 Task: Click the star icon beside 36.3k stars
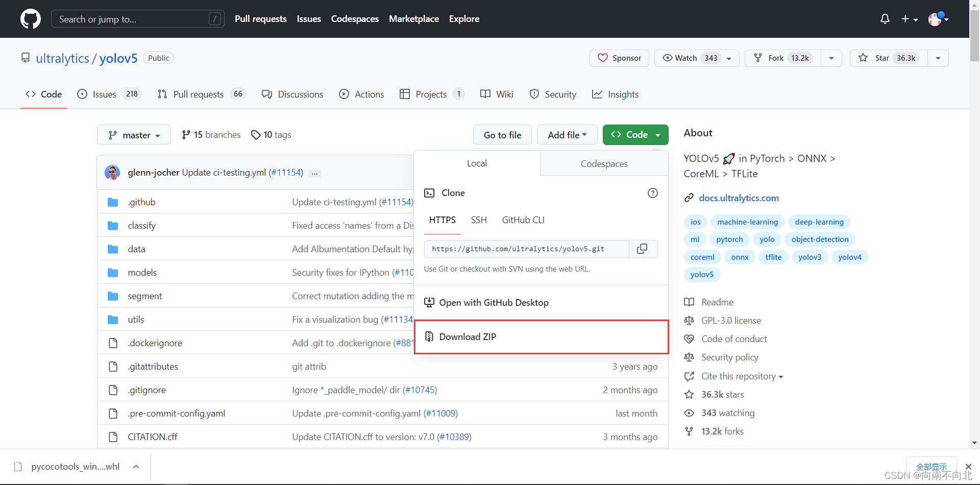[x=689, y=395]
